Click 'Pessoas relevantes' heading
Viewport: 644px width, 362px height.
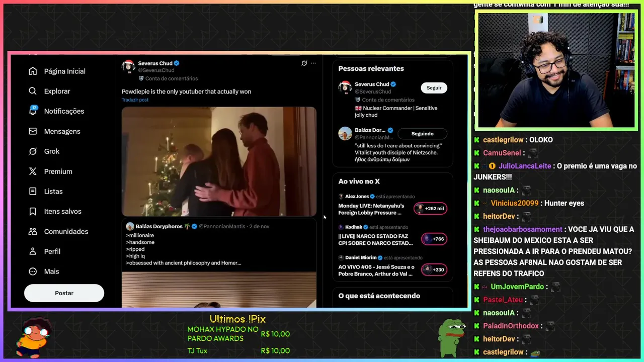(x=371, y=69)
